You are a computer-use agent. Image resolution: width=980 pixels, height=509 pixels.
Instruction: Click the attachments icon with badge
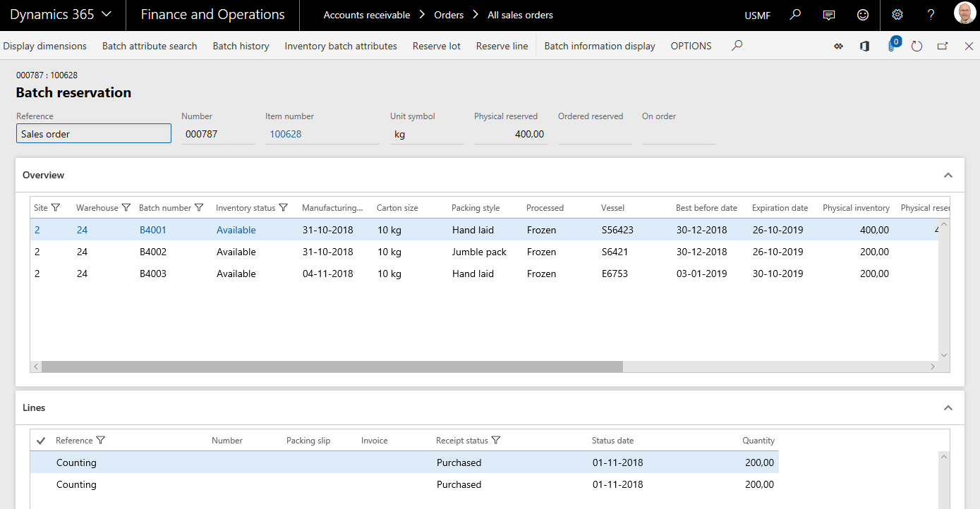point(892,46)
